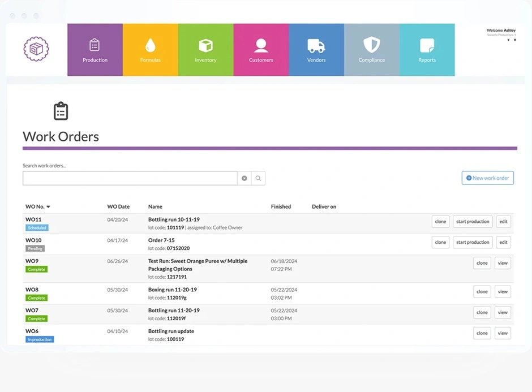Start production for WO11
This screenshot has height=392, width=532.
pyautogui.click(x=473, y=222)
